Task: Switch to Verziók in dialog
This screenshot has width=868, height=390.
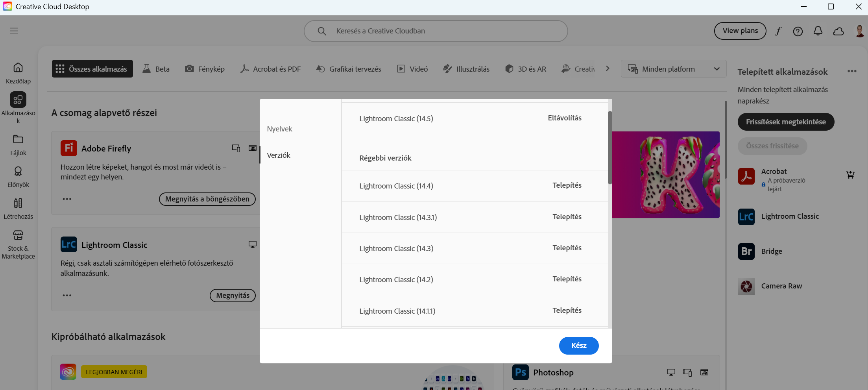Action: pos(279,155)
